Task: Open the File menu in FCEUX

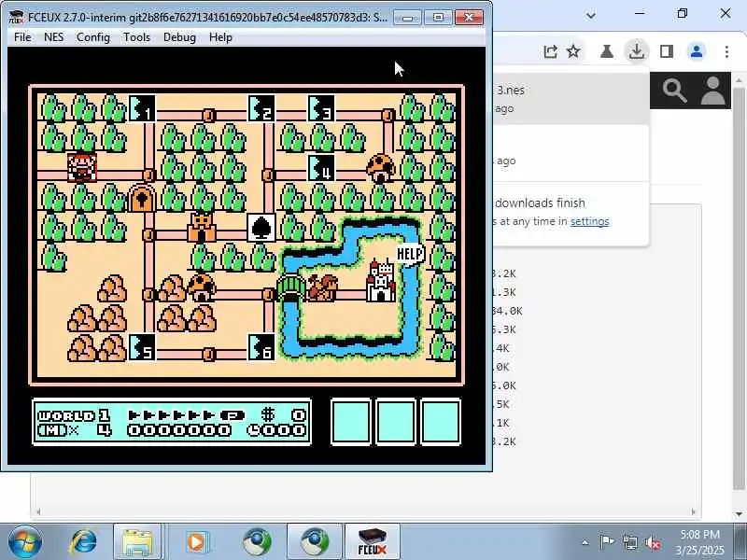Action: (22, 37)
